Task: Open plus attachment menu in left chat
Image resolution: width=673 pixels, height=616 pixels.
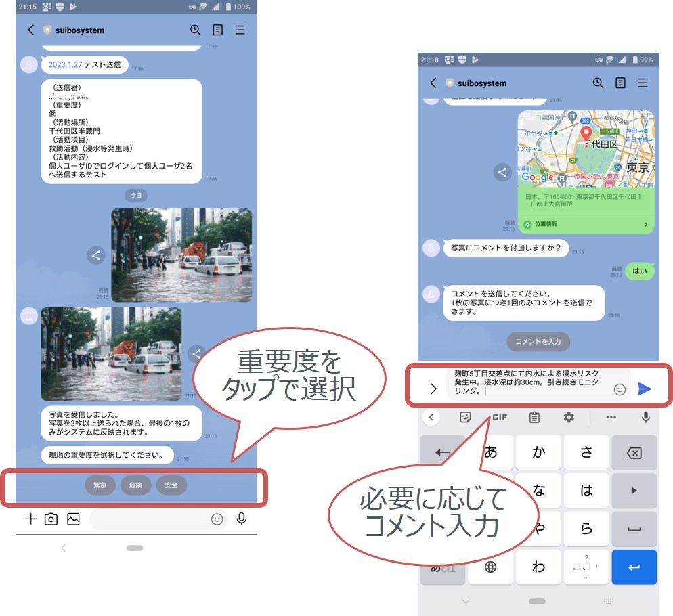Action: pyautogui.click(x=30, y=519)
